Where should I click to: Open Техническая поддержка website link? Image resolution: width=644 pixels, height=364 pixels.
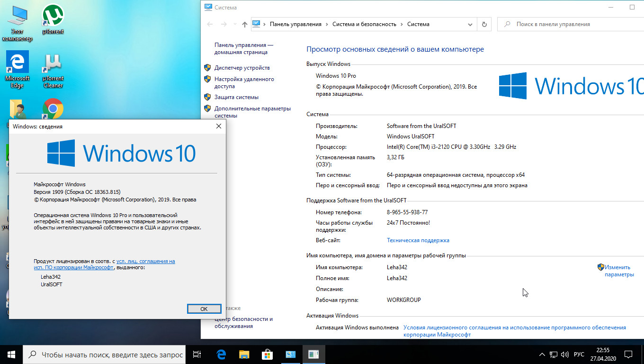pos(418,240)
